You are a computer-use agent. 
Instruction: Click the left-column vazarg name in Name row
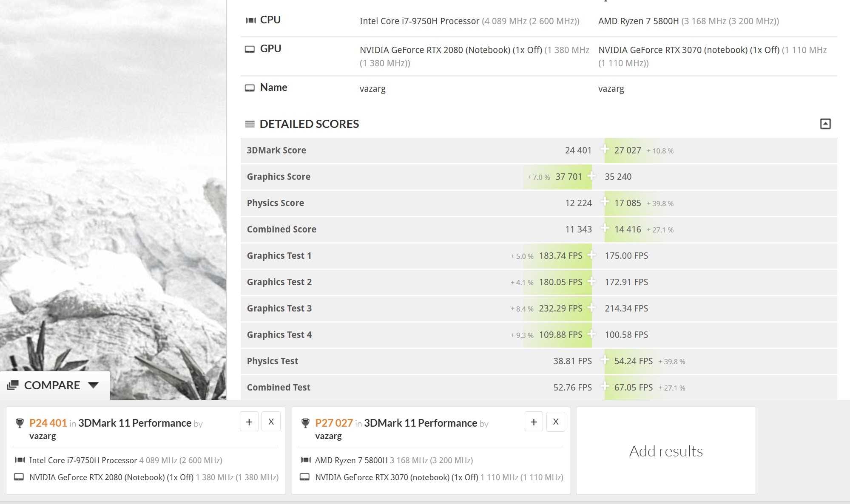pos(372,89)
